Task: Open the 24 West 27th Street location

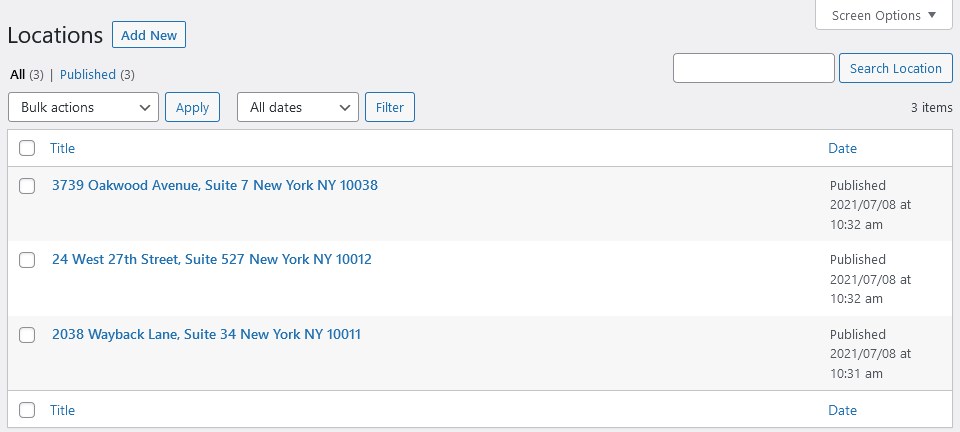Action: pos(212,259)
